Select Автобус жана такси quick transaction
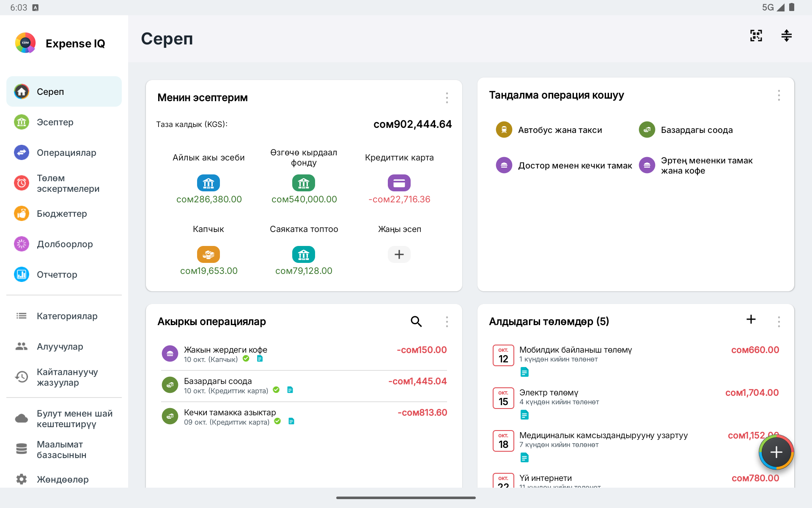This screenshot has height=508, width=812. 549,130
